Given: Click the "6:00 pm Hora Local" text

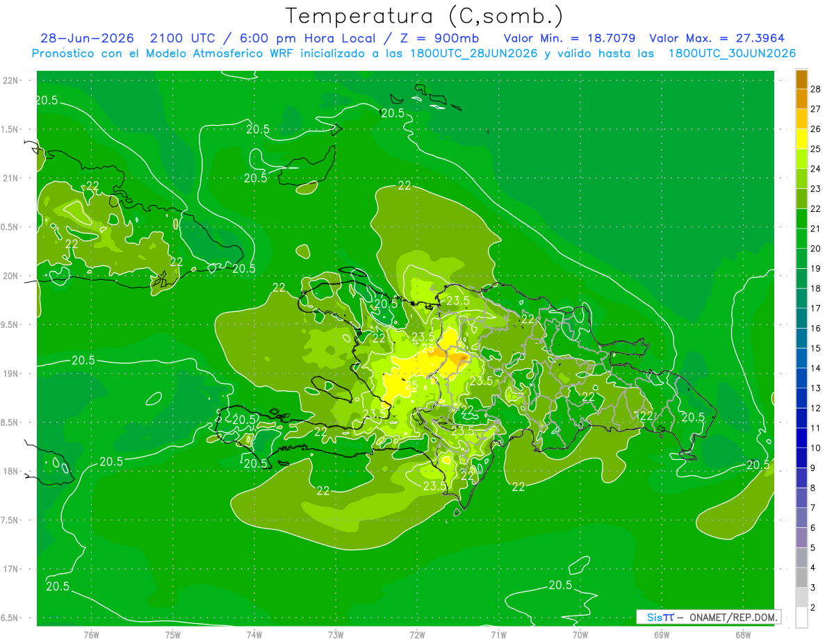Looking at the screenshot, I should pos(306,38).
